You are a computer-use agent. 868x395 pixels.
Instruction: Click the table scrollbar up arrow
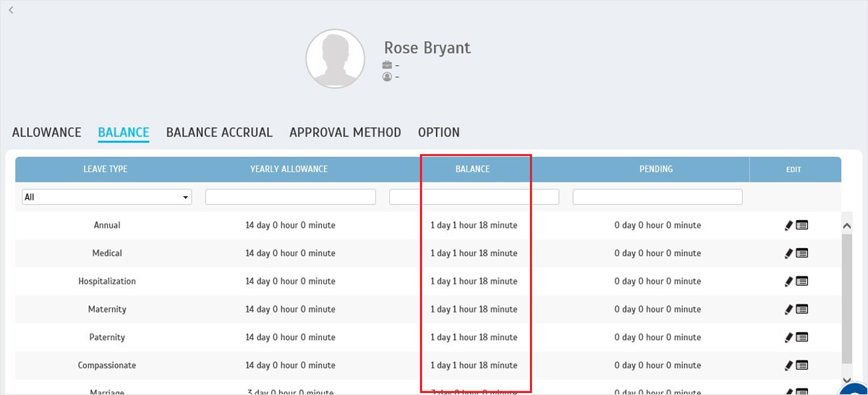pyautogui.click(x=847, y=226)
